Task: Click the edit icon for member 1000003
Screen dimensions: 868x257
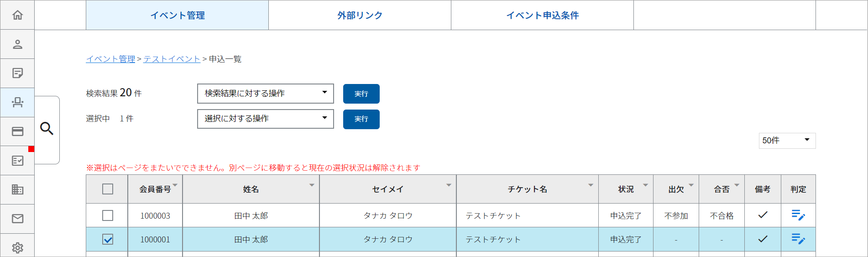Action: (798, 215)
